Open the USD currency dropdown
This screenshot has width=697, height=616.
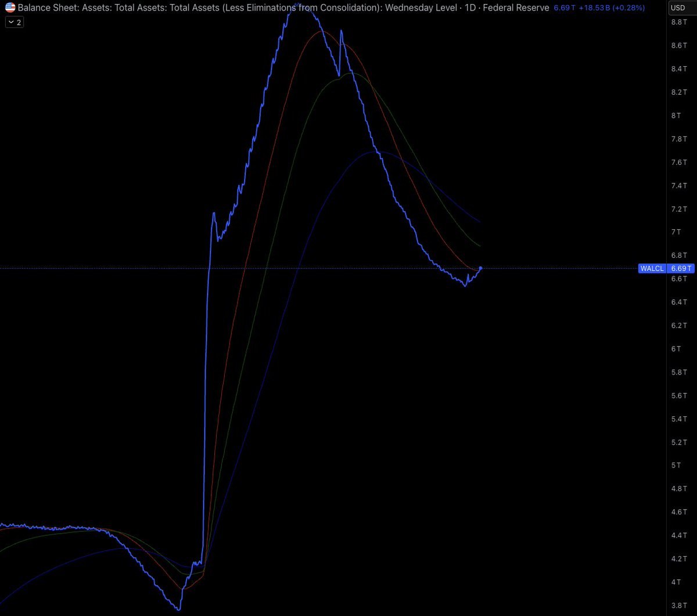coord(677,8)
